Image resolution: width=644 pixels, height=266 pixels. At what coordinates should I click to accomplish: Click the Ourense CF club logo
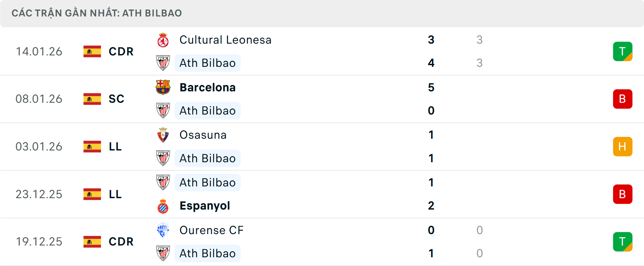163,230
